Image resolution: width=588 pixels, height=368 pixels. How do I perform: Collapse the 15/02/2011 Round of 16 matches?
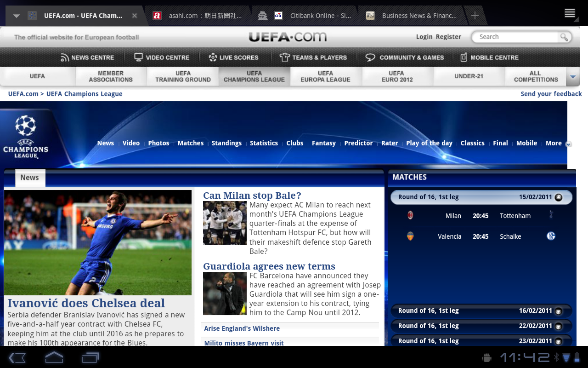pos(558,197)
